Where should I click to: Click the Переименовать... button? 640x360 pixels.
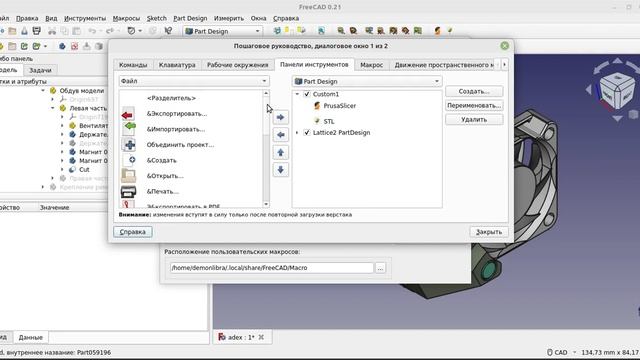[x=474, y=105]
